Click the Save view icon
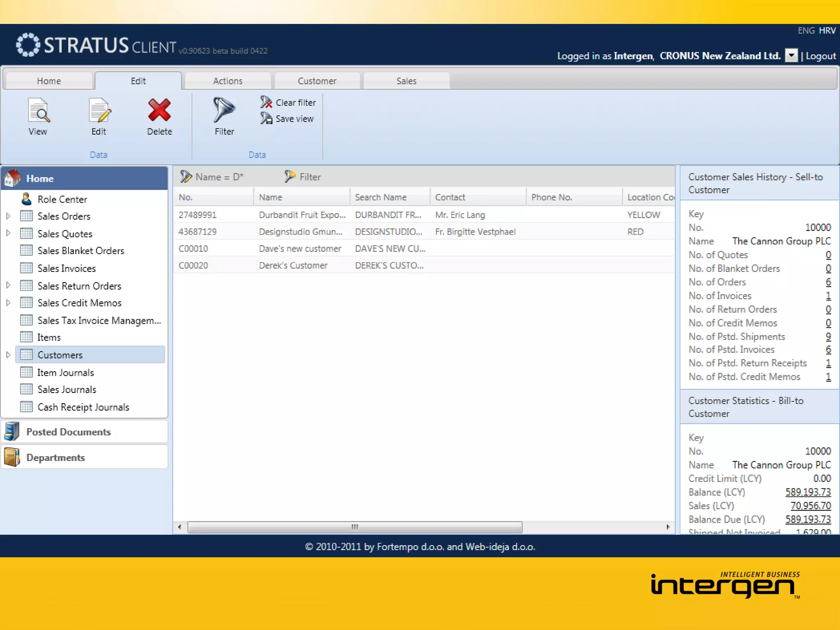This screenshot has height=630, width=840. [x=266, y=119]
